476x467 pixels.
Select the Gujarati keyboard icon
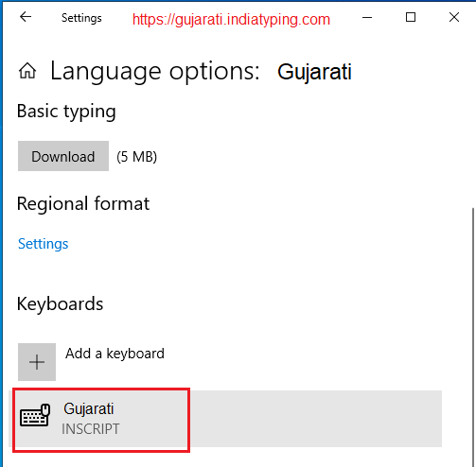pyautogui.click(x=35, y=415)
